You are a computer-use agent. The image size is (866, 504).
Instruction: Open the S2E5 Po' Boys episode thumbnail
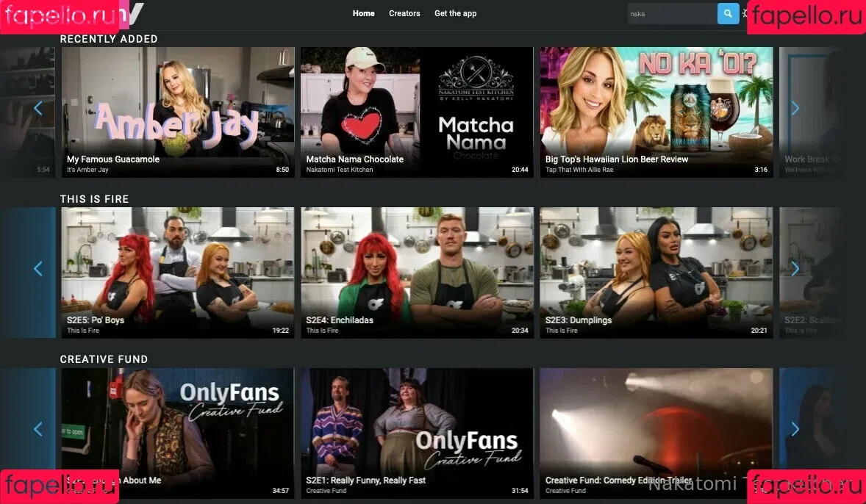click(x=178, y=273)
